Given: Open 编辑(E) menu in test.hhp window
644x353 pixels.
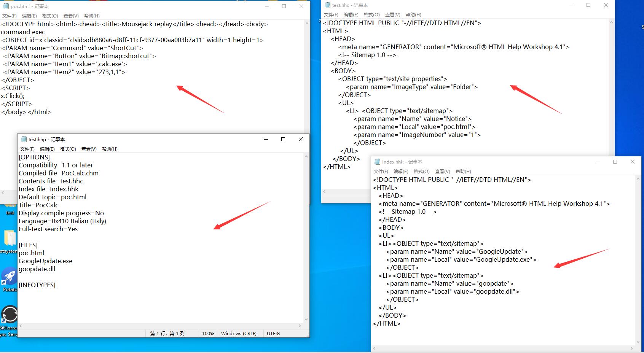Looking at the screenshot, I should [47, 149].
